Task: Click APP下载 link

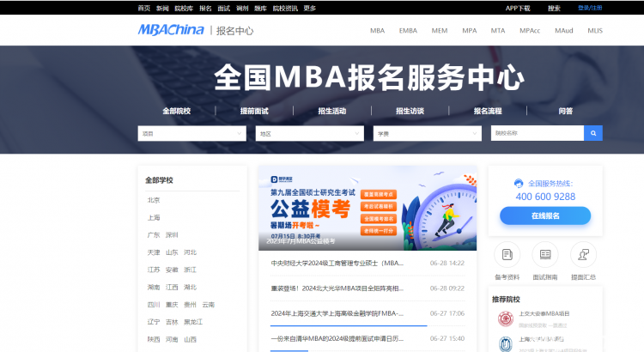Action: (x=518, y=9)
